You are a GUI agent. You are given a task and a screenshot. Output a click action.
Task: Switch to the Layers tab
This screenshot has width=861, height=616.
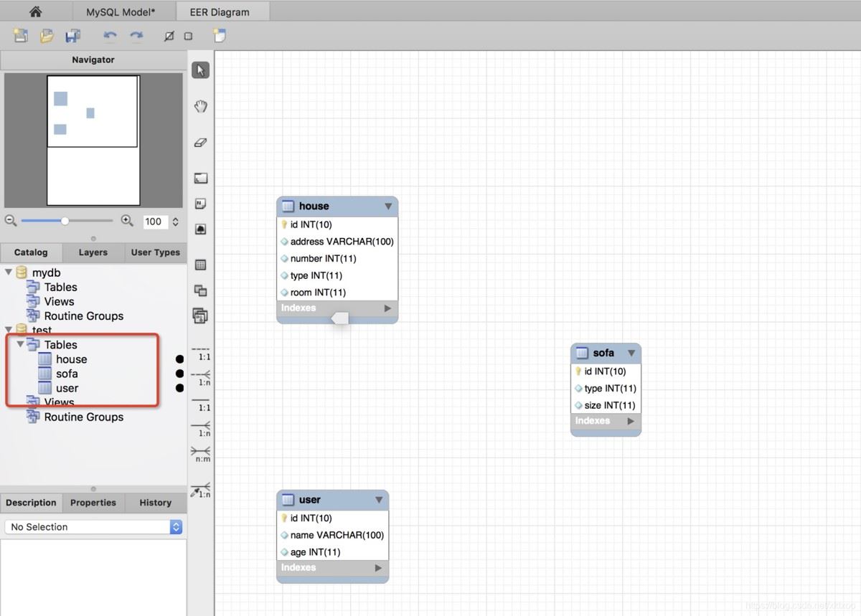coord(93,252)
